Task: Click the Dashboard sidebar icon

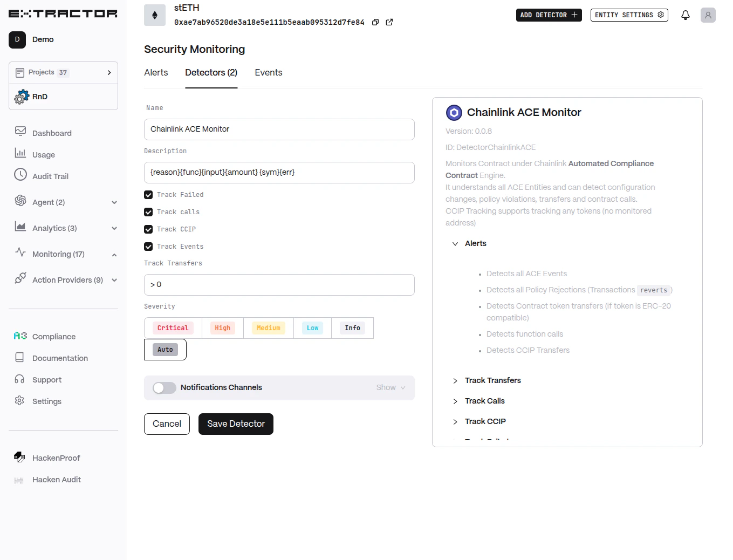Action: point(20,131)
